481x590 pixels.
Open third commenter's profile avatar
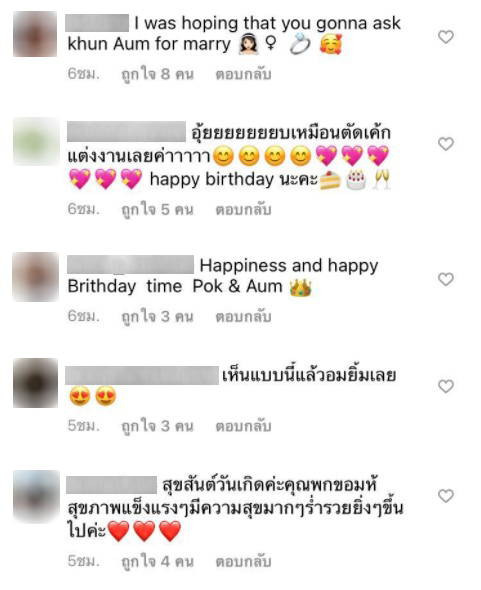(x=35, y=277)
